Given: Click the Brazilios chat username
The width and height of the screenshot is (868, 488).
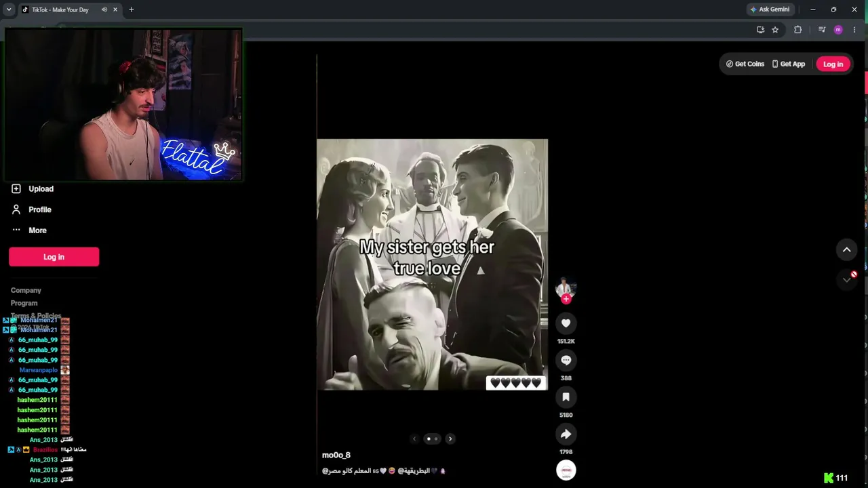Looking at the screenshot, I should (45, 449).
